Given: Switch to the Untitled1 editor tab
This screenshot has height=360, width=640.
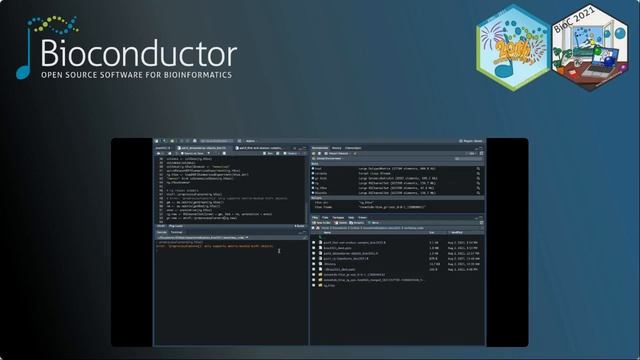Looking at the screenshot, I should [x=162, y=148].
